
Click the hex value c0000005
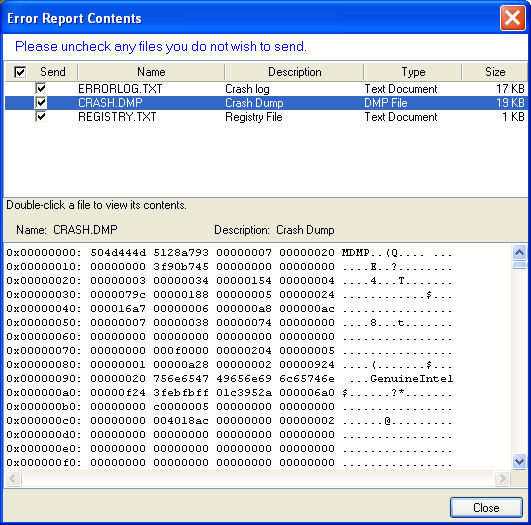point(181,406)
